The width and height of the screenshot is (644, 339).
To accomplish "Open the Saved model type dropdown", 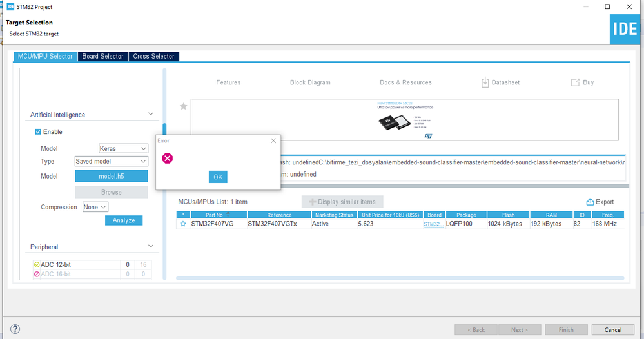I will 112,161.
